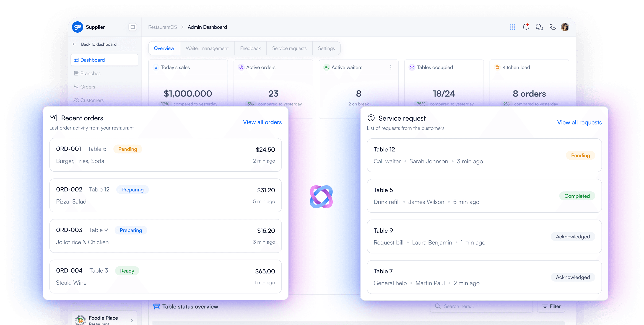The height and width of the screenshot is (325, 644).
Task: Collapse the sidebar with the panel toggle icon
Action: 133,27
